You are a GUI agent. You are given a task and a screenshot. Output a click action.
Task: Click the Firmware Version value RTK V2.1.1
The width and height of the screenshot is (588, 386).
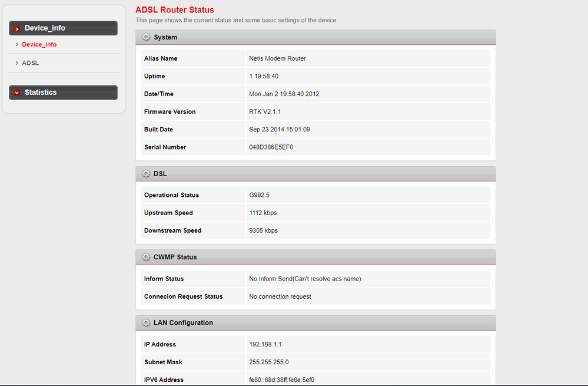(265, 112)
